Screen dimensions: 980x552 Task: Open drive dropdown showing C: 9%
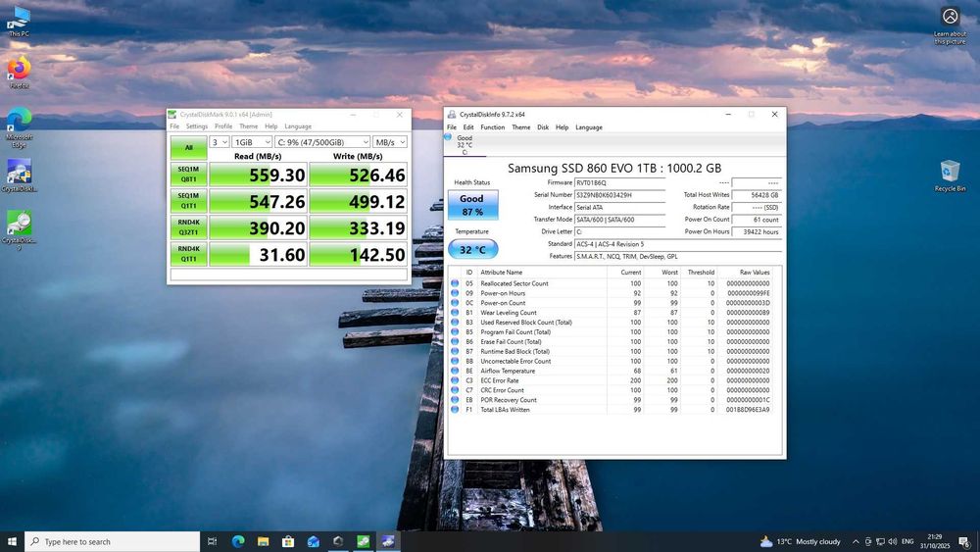322,142
